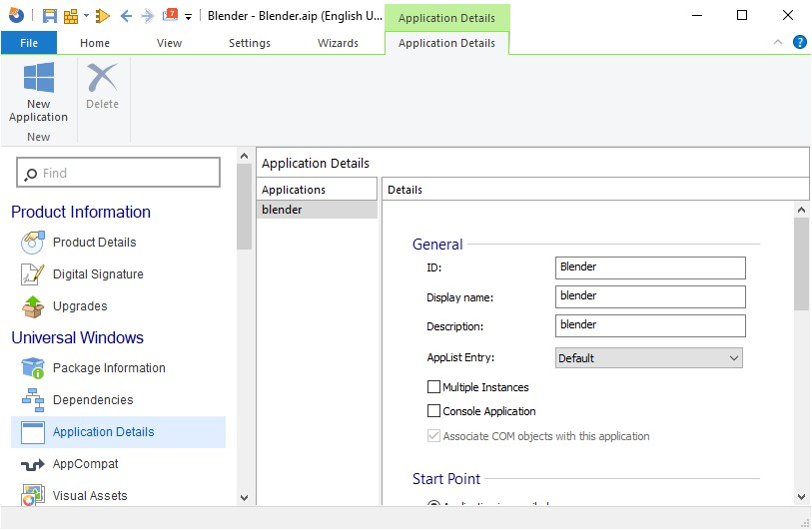Click the Upgrades box icon

33,306
